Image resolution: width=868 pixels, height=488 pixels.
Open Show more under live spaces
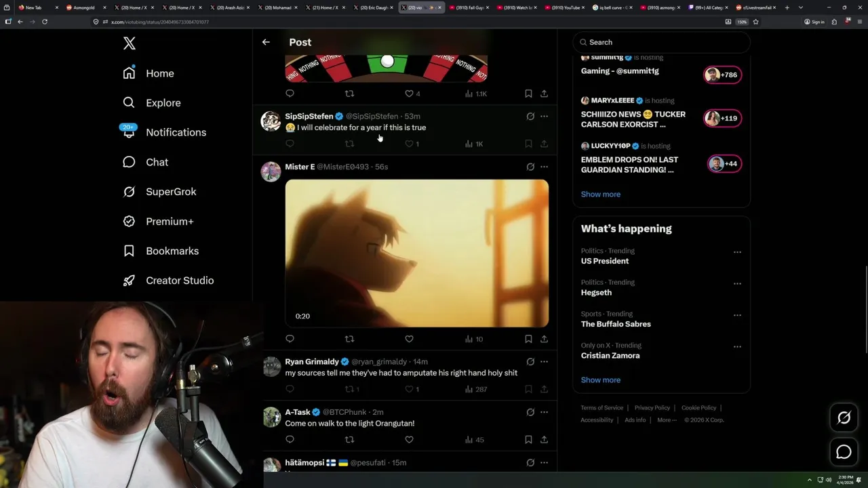(x=600, y=195)
